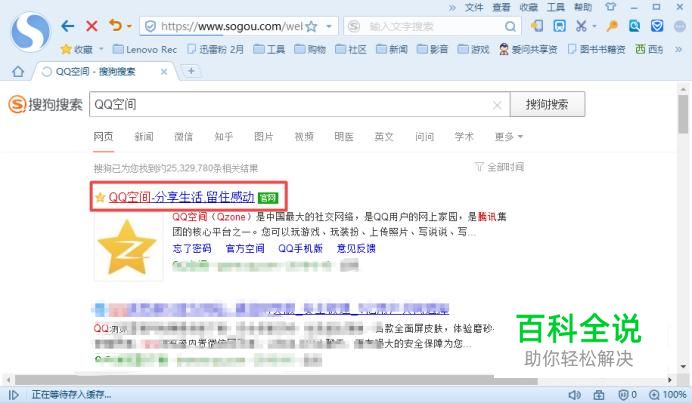692x403 pixels.
Task: Click the 忘了密码 sublink
Action: pos(192,249)
